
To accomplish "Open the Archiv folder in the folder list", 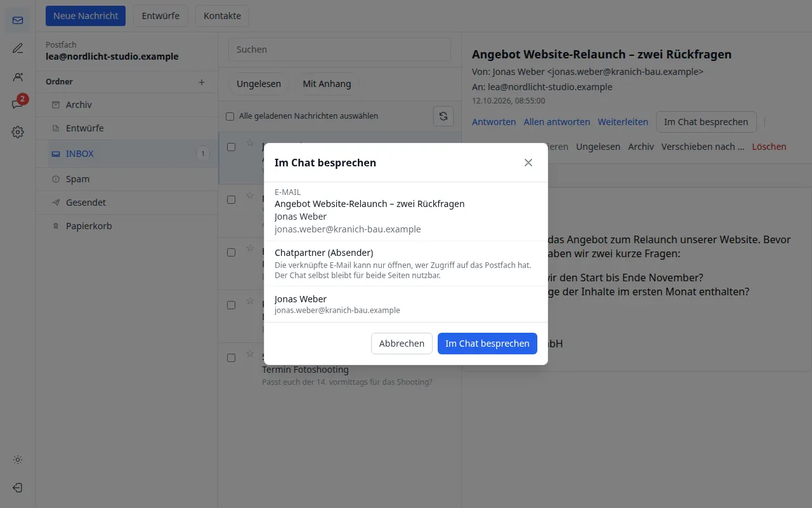I will click(126, 105).
